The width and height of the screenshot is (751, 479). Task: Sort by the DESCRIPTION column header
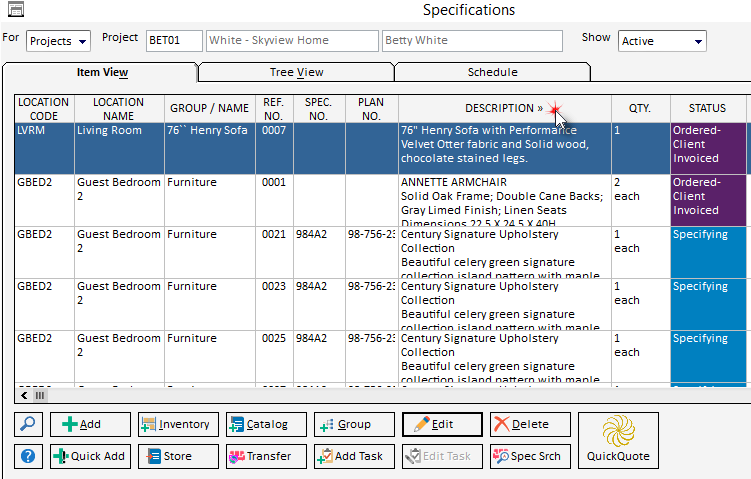503,108
